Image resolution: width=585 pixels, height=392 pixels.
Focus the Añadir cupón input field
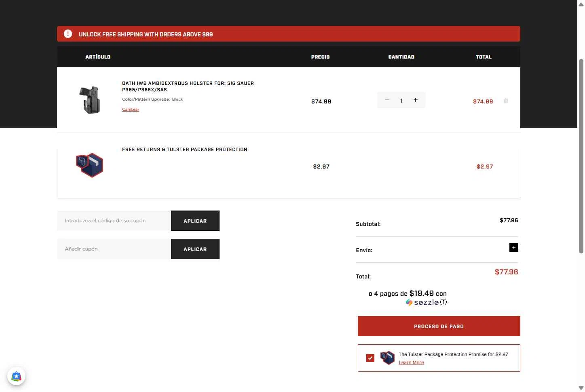(x=114, y=249)
